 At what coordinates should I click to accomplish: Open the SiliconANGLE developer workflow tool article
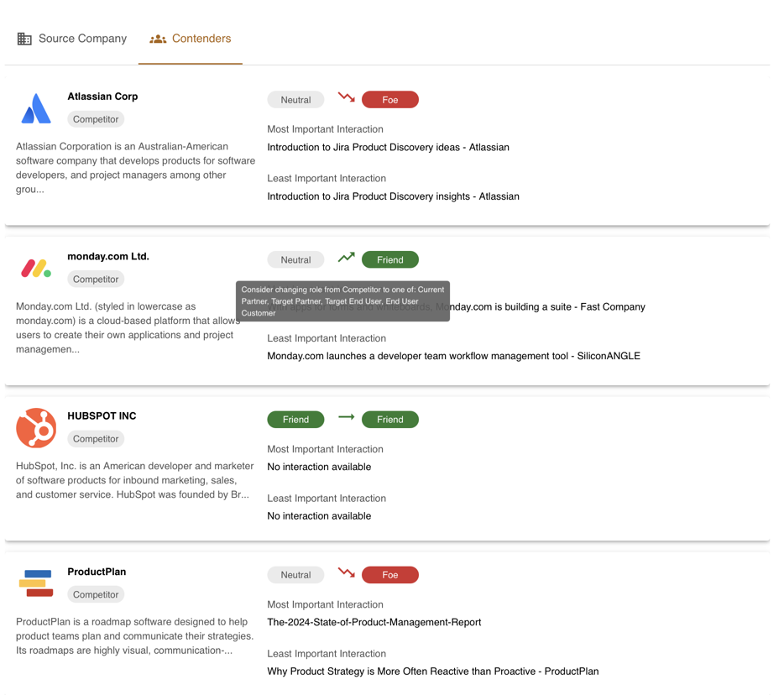453,356
